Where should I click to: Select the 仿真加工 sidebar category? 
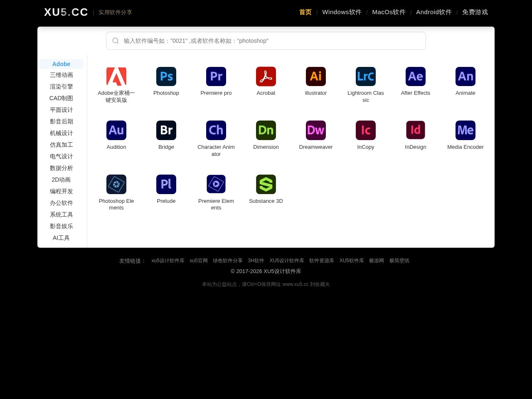[x=61, y=145]
